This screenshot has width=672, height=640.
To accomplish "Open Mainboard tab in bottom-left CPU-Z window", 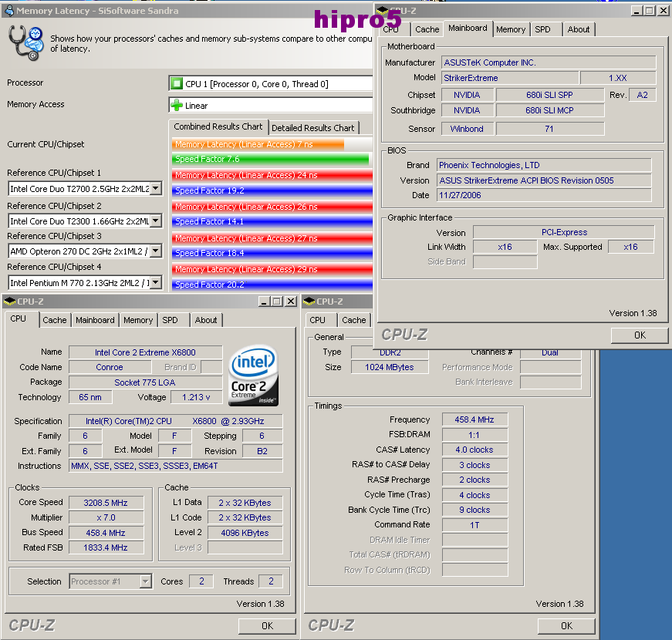I will (x=95, y=320).
